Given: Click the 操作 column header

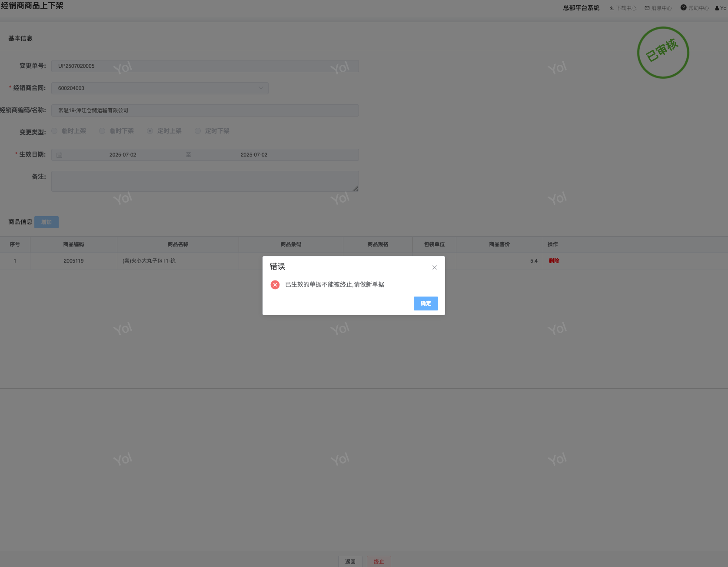Looking at the screenshot, I should click(x=552, y=244).
